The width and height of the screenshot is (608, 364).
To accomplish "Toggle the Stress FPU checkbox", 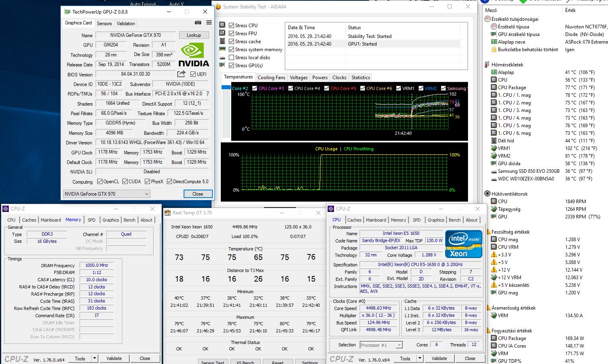I will point(231,33).
